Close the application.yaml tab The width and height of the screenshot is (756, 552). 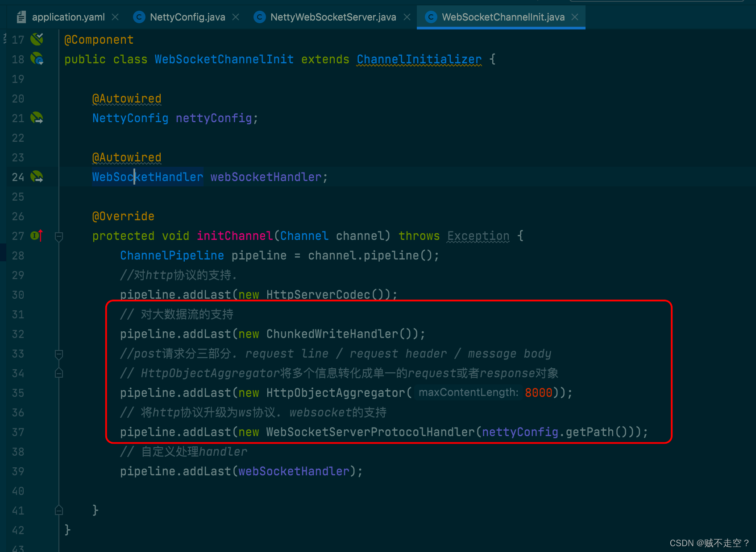pos(115,17)
